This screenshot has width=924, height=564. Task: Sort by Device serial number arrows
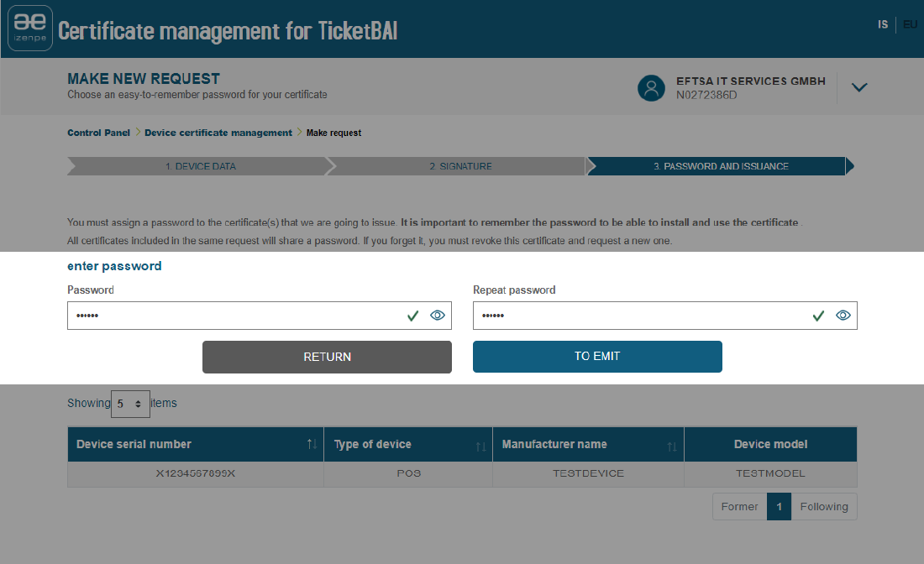pyautogui.click(x=312, y=445)
